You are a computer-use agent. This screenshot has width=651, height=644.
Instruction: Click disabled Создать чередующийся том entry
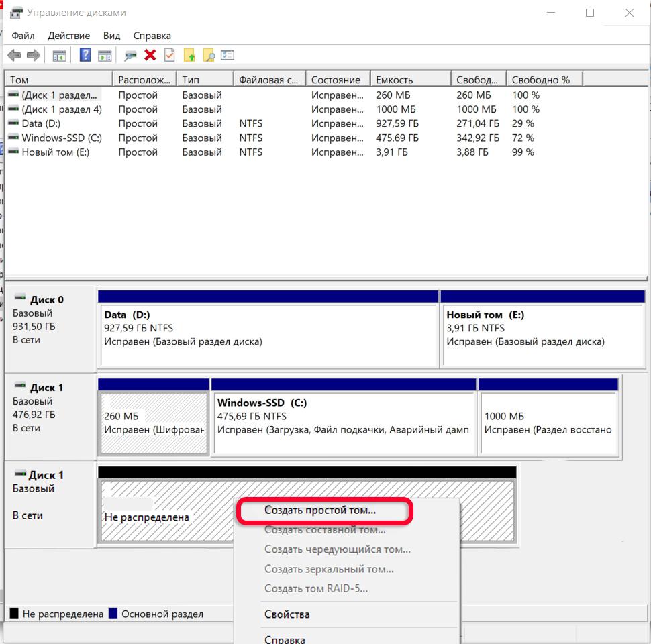tap(337, 549)
